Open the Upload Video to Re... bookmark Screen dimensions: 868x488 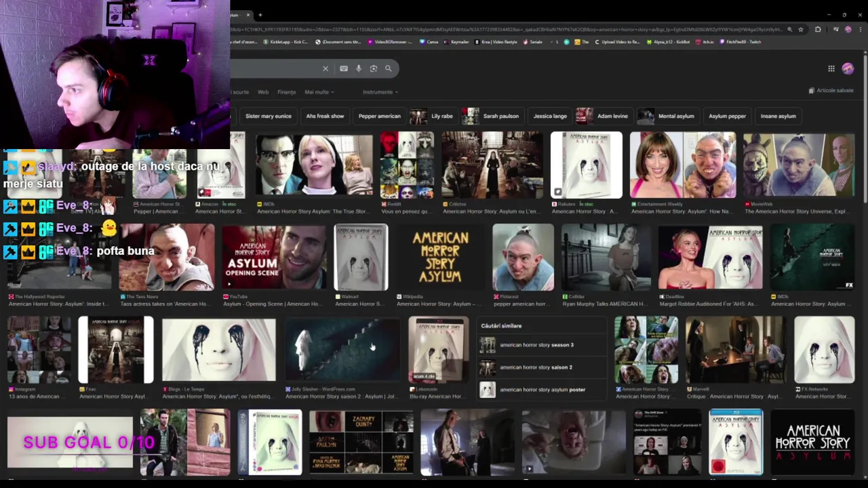[617, 42]
